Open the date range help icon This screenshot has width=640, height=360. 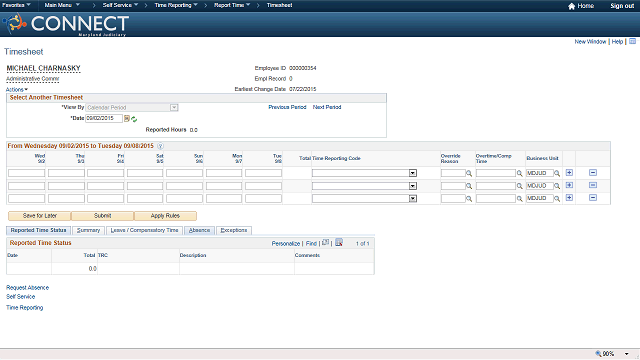click(160, 146)
